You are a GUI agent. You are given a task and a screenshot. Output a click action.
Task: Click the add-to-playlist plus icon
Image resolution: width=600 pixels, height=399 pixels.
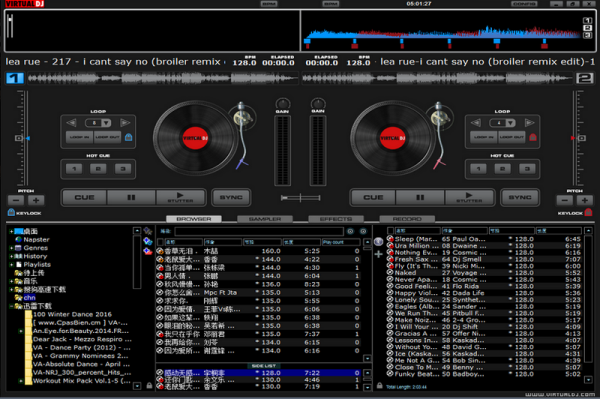[378, 254]
